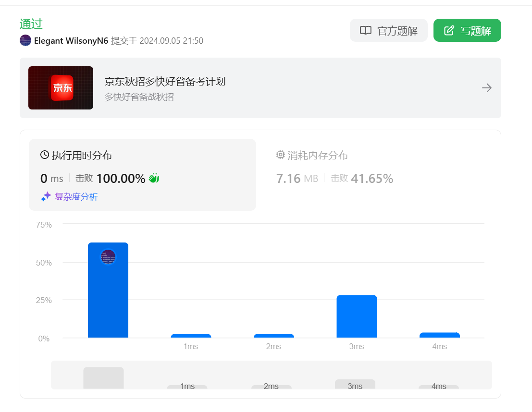Image resolution: width=532 pixels, height=412 pixels.
Task: Select the 执行用时分布 runtime tab
Action: 143,175
